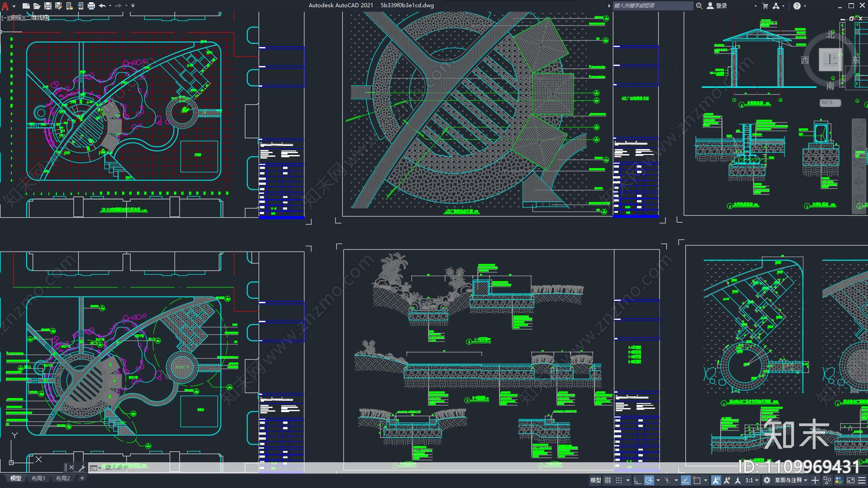Add new layout with plus tab

click(x=82, y=478)
